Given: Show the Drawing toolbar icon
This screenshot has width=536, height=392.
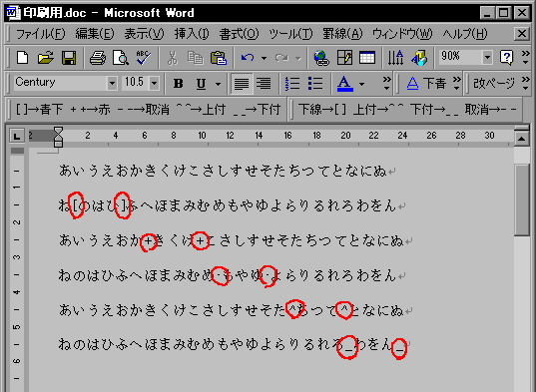Looking at the screenshot, I should tap(419, 58).
